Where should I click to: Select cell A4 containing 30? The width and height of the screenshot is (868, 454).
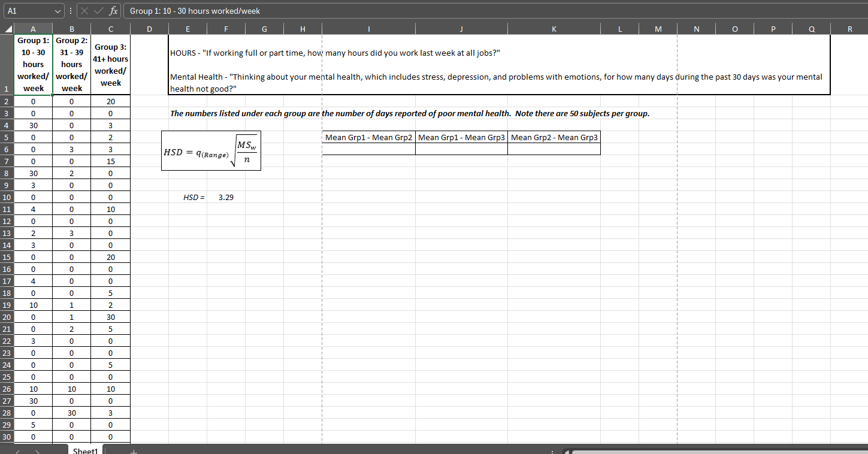[33, 125]
